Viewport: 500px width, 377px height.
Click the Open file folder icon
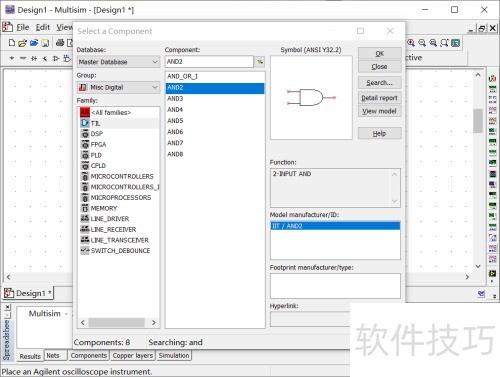click(22, 43)
